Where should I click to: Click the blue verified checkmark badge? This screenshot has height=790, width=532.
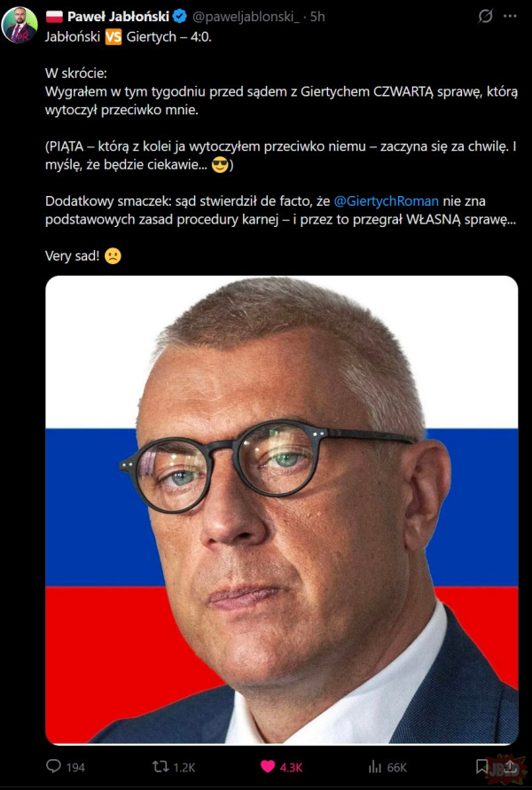click(x=180, y=17)
